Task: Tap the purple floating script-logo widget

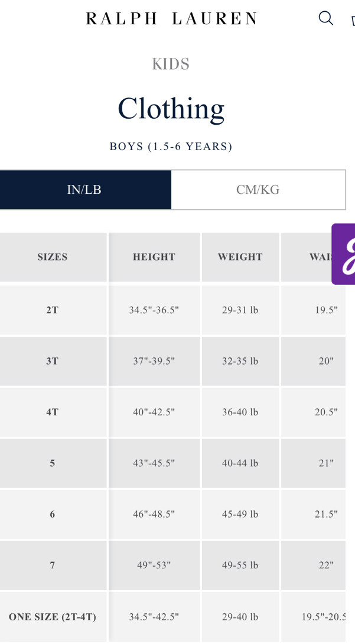Action: 344,254
